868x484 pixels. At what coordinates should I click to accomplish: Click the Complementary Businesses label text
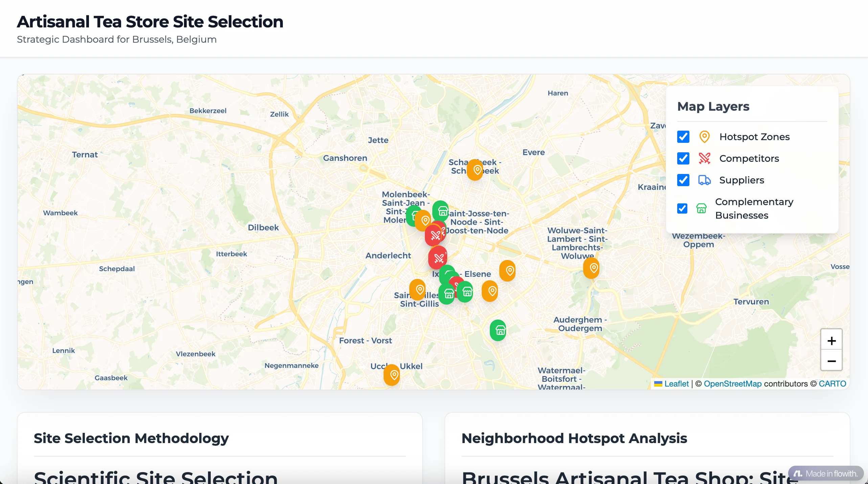pos(754,208)
